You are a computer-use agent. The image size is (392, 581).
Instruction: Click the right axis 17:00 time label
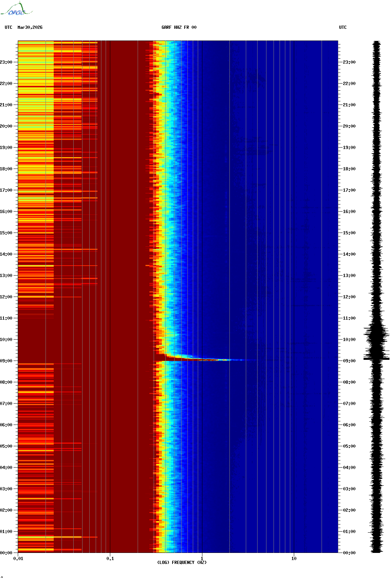349,190
